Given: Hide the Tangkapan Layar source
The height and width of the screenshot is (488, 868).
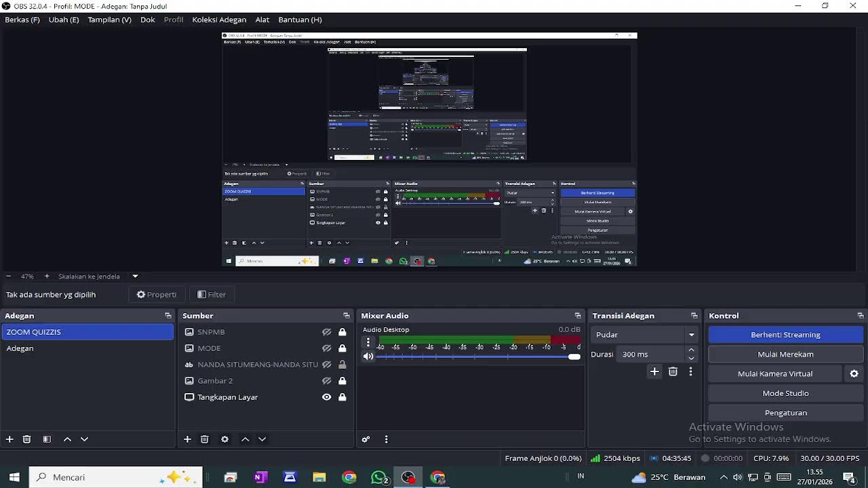Looking at the screenshot, I should [x=326, y=397].
